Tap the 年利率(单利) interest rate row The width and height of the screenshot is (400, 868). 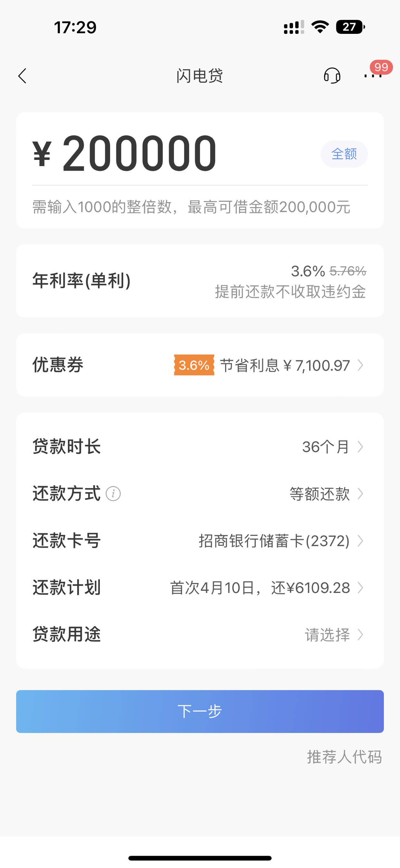tap(200, 281)
